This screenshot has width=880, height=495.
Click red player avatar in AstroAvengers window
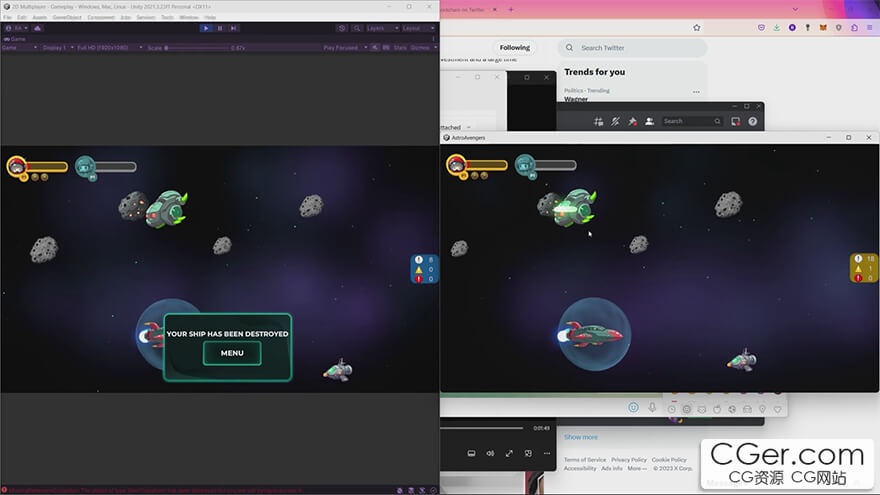click(456, 164)
